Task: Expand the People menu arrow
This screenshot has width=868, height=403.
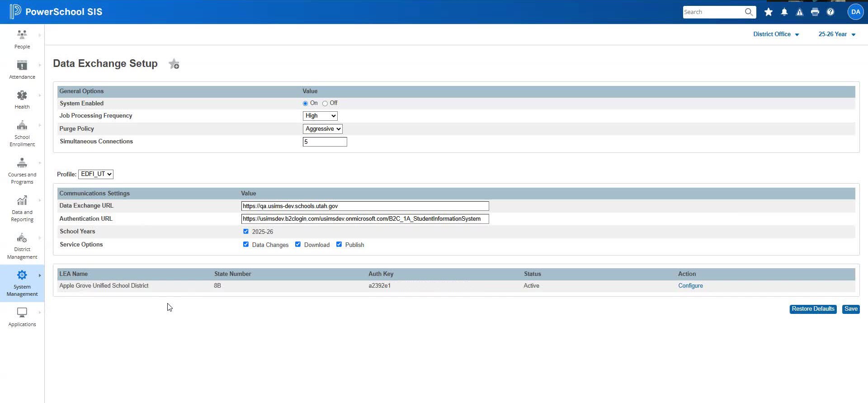Action: [40, 35]
